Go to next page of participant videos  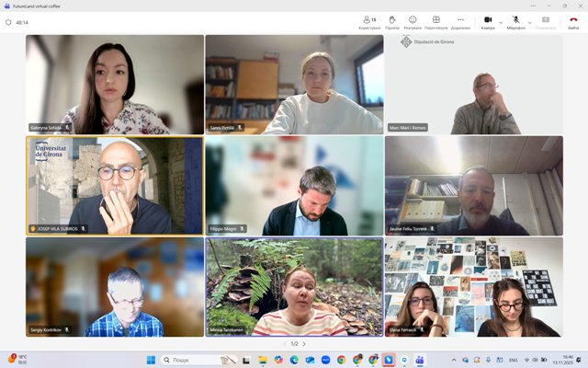pos(307,344)
